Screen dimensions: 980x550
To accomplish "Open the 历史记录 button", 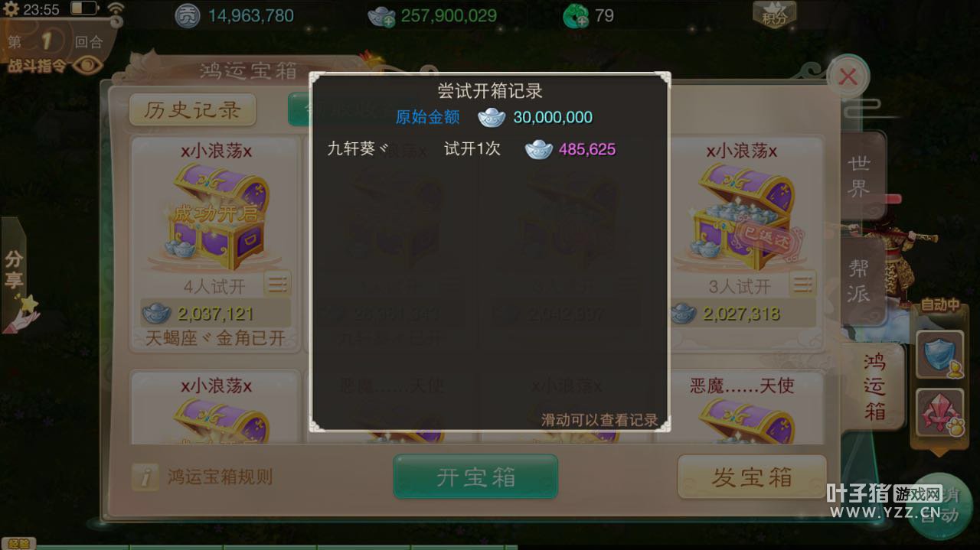I will (192, 110).
